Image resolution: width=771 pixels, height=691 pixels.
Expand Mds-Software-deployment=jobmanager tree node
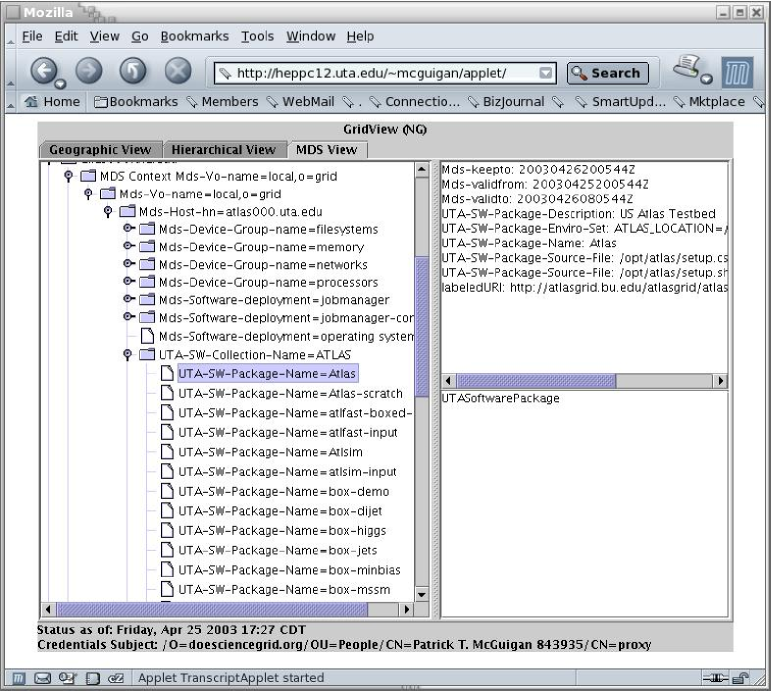point(129,300)
